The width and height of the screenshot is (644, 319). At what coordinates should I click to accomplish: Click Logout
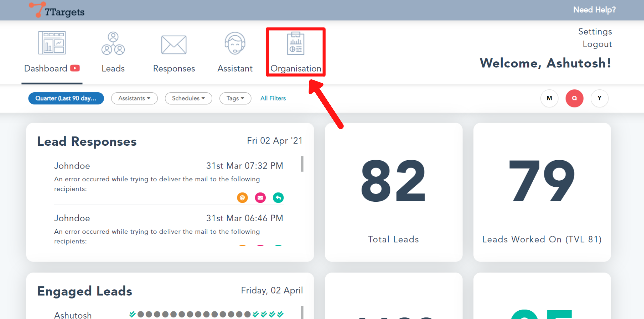click(x=597, y=44)
